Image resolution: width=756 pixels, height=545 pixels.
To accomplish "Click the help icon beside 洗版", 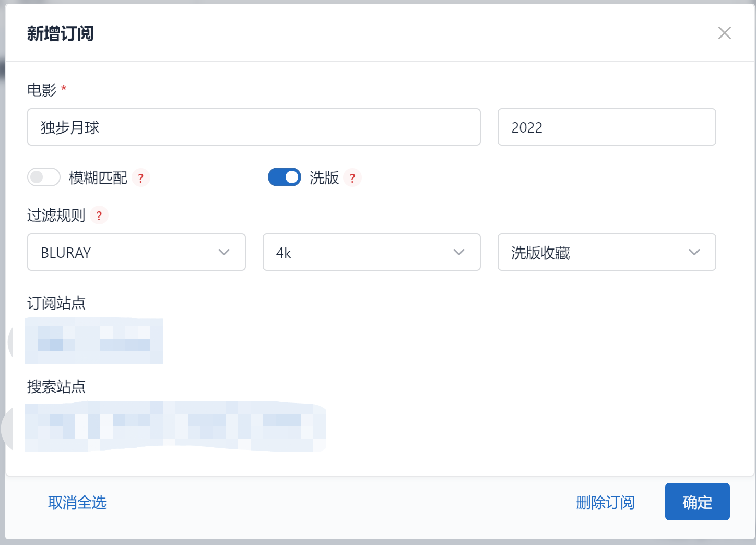I will click(352, 178).
